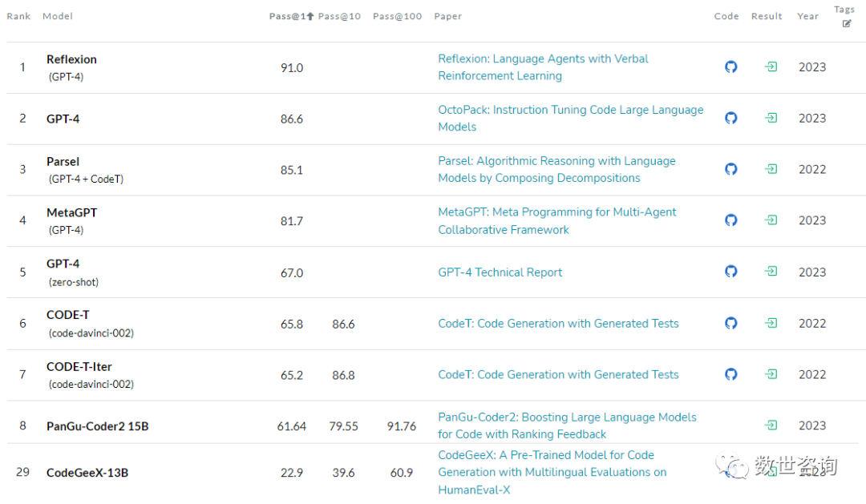866x504 pixels.
Task: View result icon for GPT-4 zero-shot
Action: pos(771,271)
